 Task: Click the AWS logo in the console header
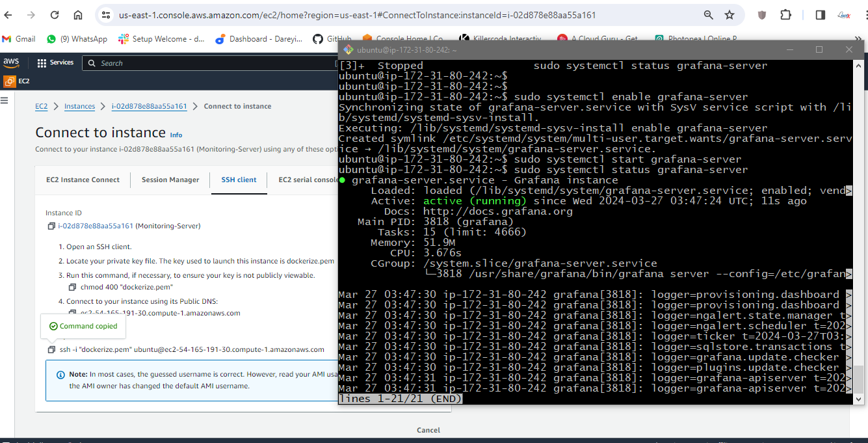click(12, 63)
